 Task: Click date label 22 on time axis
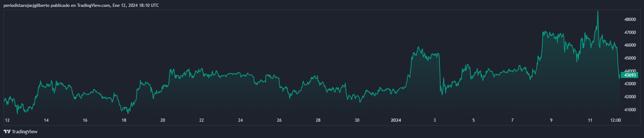(x=202, y=120)
